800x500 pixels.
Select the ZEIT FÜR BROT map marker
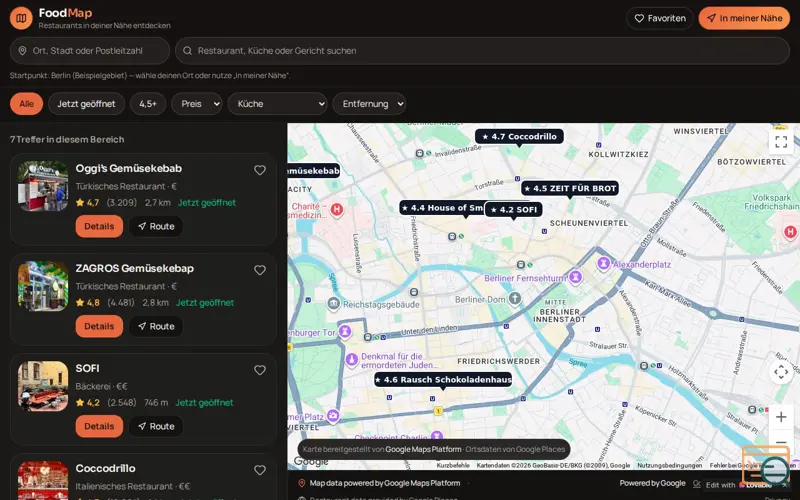(570, 188)
